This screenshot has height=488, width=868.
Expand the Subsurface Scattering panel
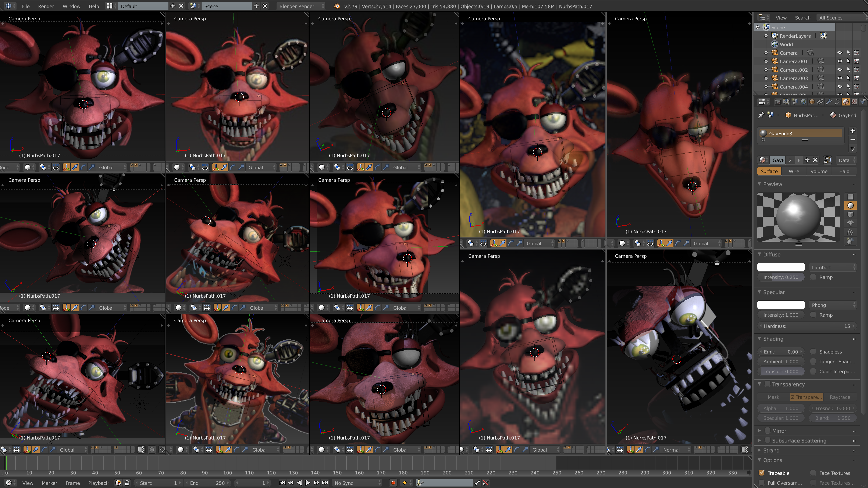coord(759,441)
